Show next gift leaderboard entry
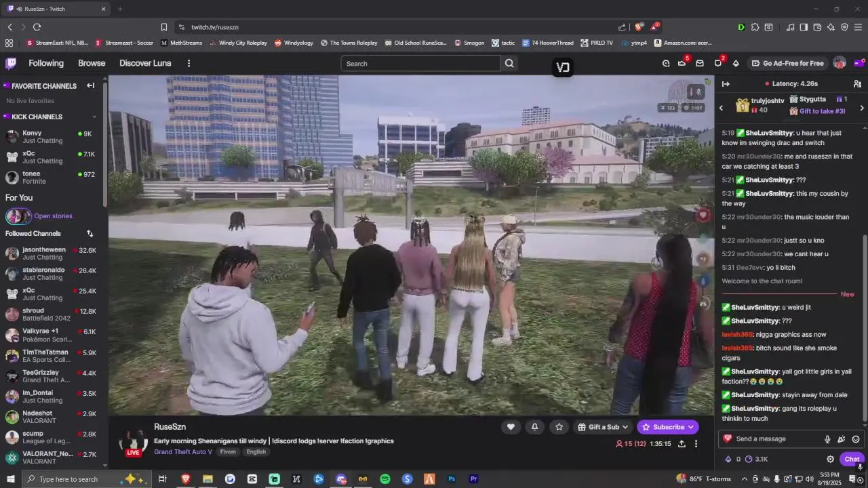 pyautogui.click(x=862, y=108)
